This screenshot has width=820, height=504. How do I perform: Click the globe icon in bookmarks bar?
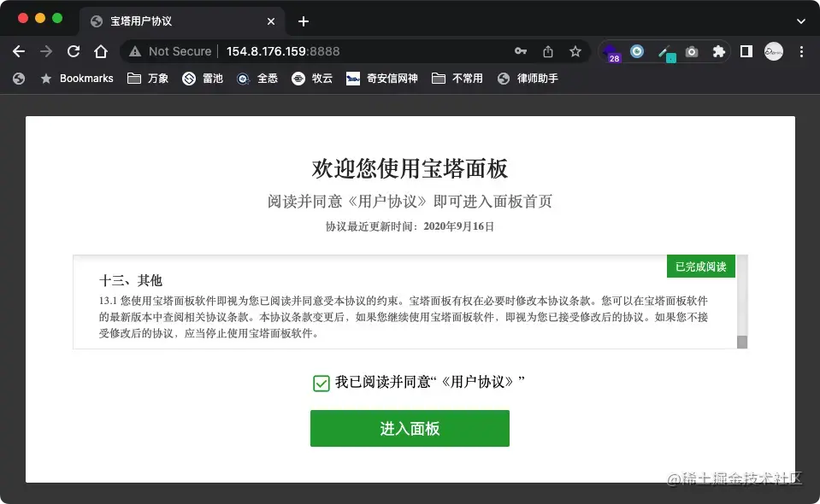tap(19, 79)
